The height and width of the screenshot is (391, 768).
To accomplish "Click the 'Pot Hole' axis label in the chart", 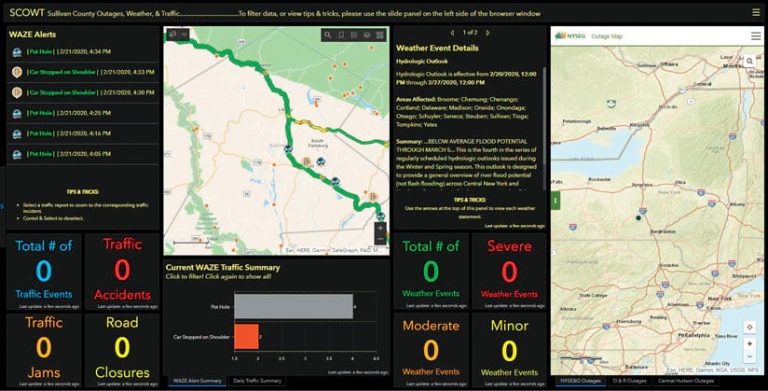I will [x=220, y=307].
